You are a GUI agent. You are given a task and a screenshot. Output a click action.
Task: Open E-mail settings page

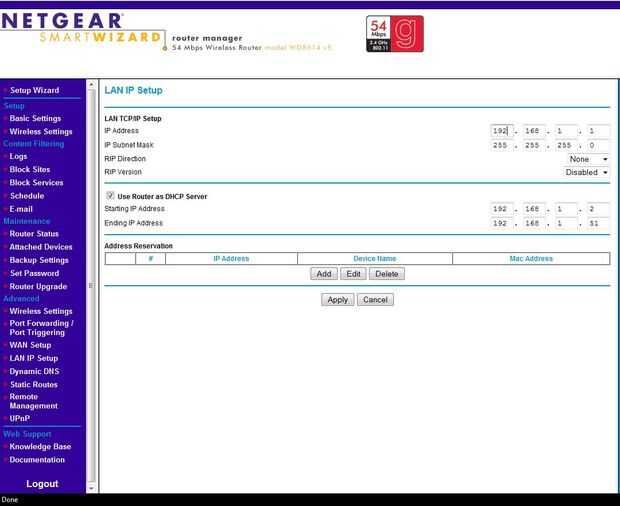pos(21,209)
